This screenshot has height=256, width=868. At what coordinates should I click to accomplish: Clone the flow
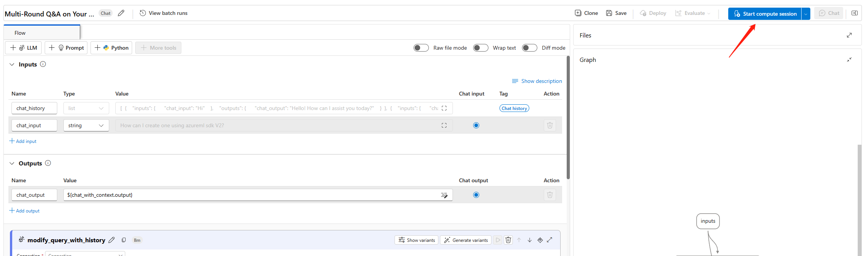586,13
